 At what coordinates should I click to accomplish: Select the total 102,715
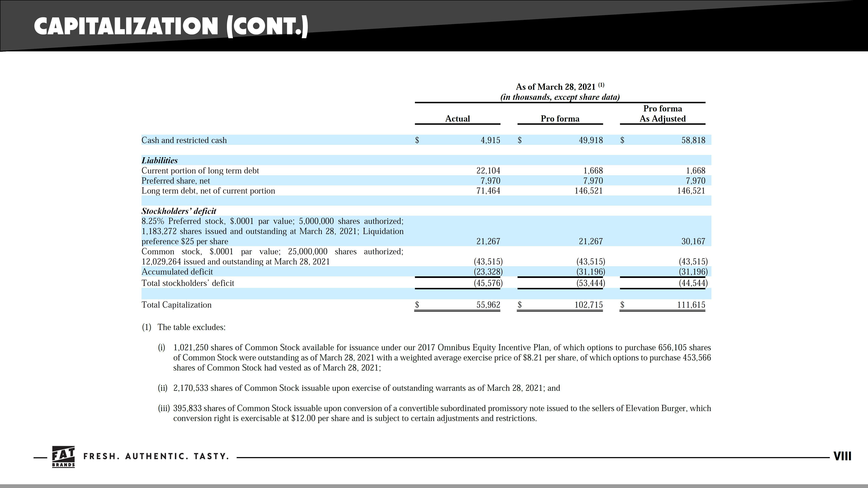pyautogui.click(x=589, y=305)
